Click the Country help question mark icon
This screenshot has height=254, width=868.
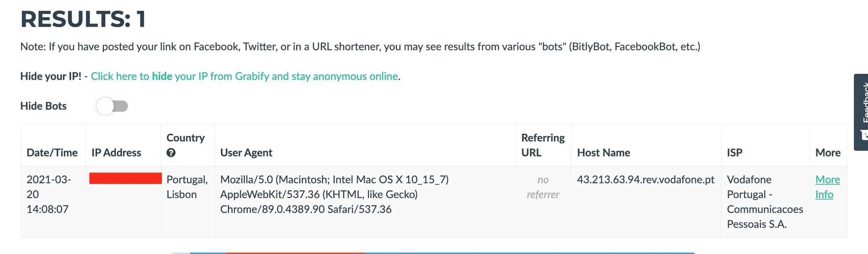pos(171,153)
